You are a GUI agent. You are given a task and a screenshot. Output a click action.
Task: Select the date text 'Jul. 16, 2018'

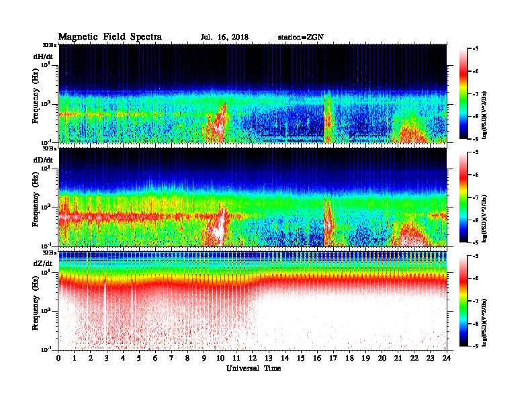pyautogui.click(x=224, y=38)
